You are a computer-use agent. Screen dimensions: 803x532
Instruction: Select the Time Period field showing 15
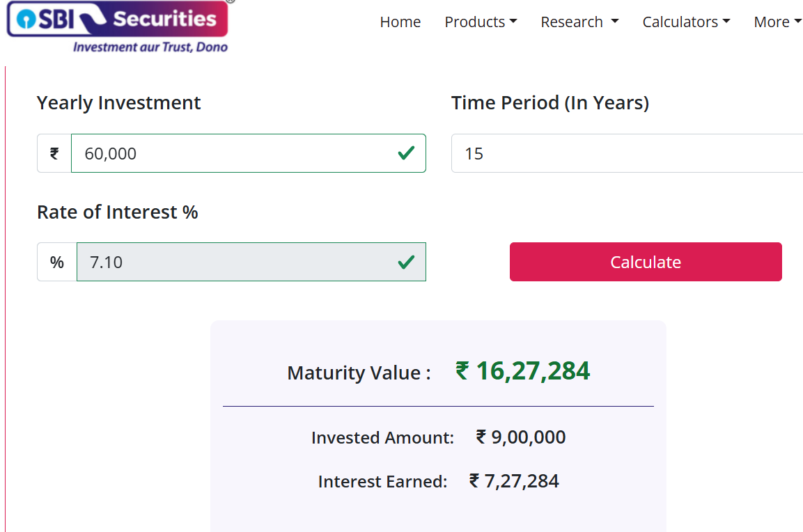tap(627, 153)
